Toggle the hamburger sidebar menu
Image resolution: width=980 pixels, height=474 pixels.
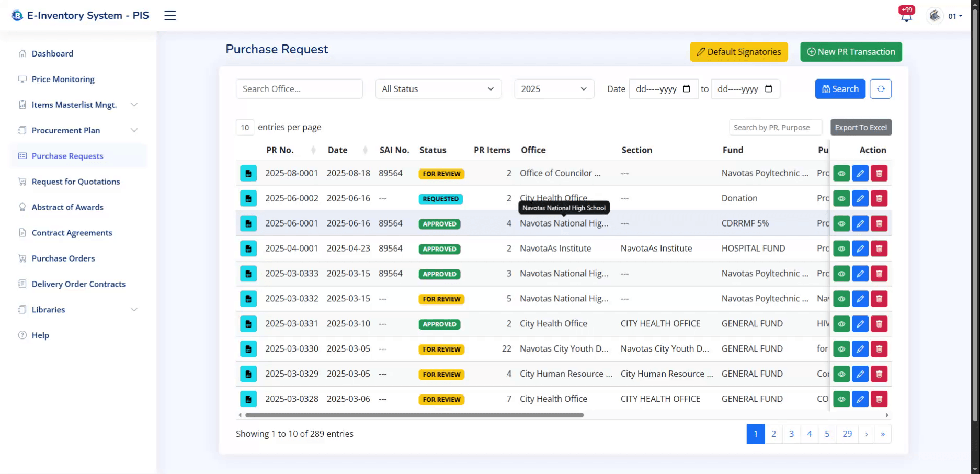click(170, 16)
